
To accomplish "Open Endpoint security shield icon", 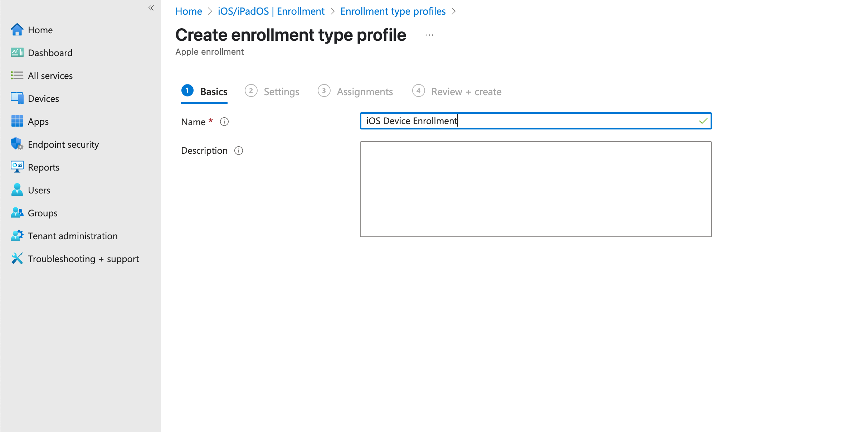I will 17,144.
